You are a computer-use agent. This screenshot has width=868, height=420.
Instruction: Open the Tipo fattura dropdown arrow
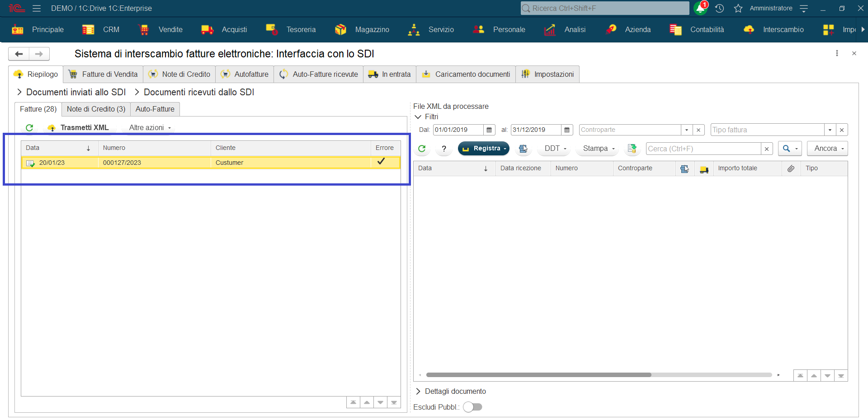pyautogui.click(x=830, y=130)
